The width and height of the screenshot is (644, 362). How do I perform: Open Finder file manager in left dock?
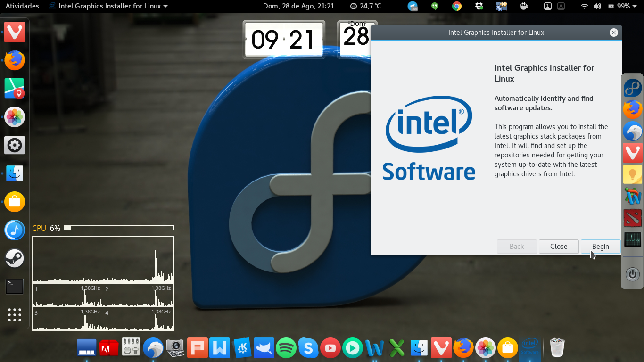(x=15, y=173)
